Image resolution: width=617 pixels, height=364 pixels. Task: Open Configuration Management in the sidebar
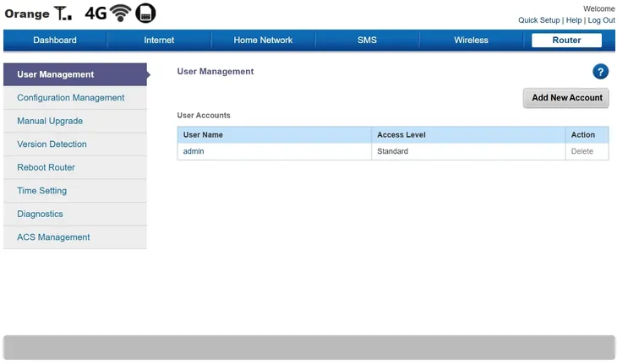[71, 98]
